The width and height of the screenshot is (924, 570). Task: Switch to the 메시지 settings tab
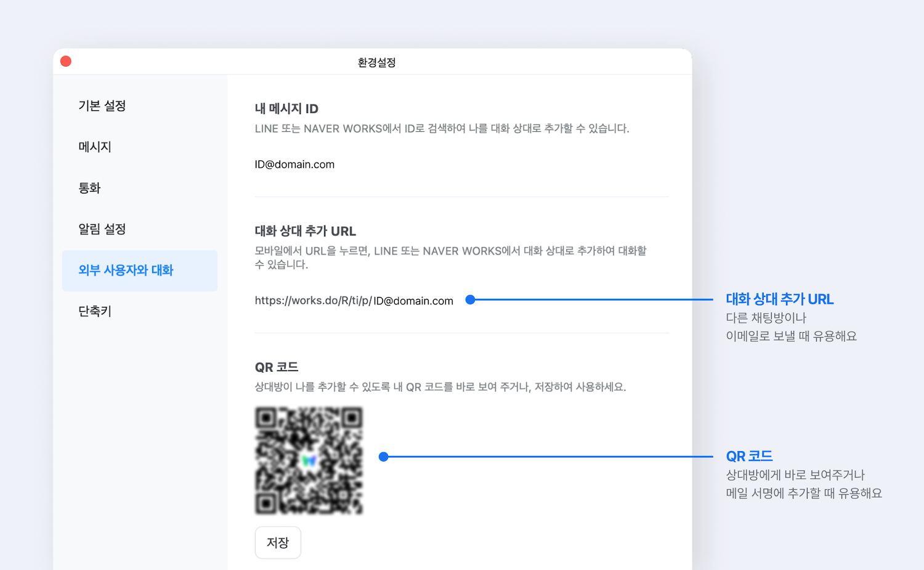click(94, 147)
